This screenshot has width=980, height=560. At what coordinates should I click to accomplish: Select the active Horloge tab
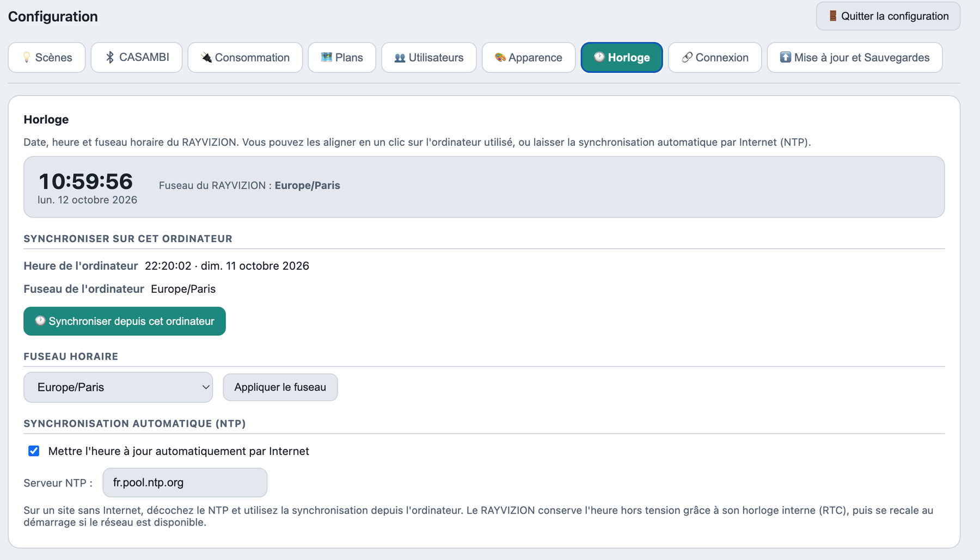pyautogui.click(x=622, y=57)
